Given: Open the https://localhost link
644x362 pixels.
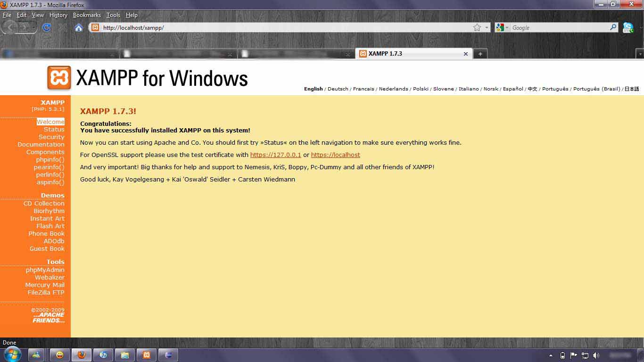Looking at the screenshot, I should tap(336, 155).
